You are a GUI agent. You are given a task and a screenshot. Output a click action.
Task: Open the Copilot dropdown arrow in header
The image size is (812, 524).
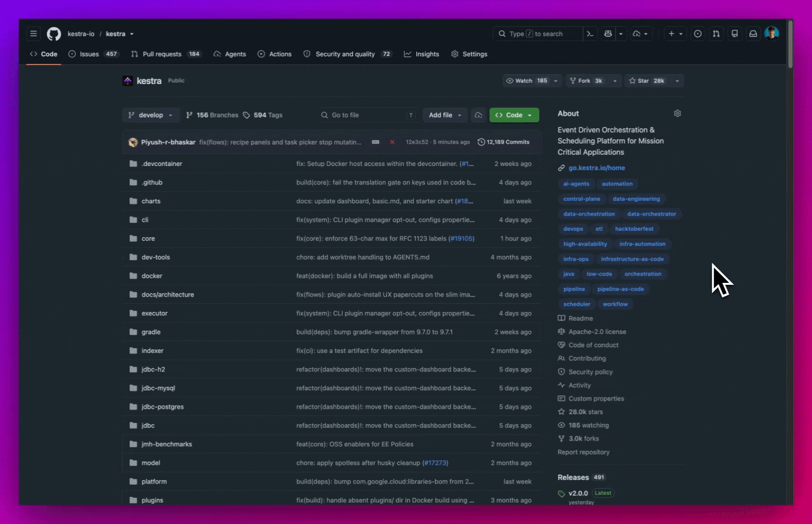tap(621, 34)
